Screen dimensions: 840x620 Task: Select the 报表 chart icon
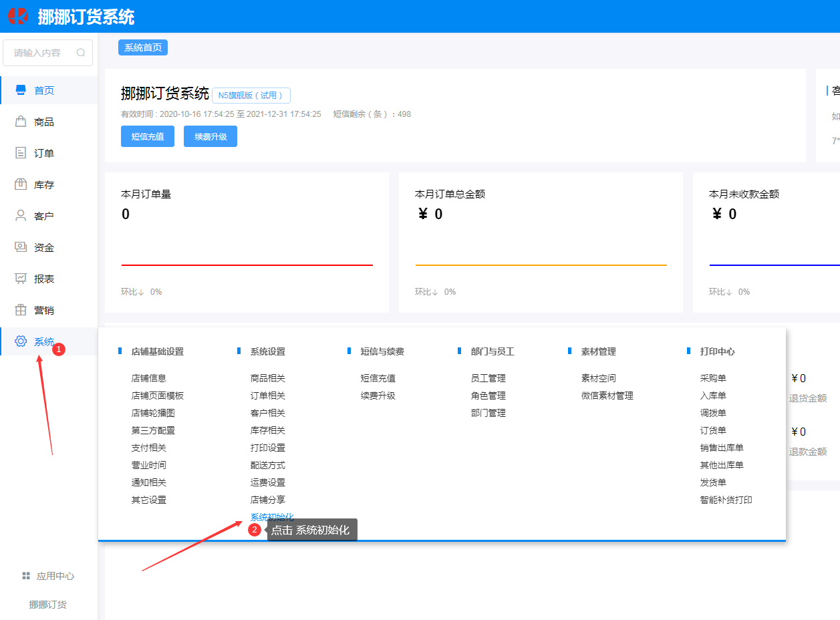pos(21,279)
